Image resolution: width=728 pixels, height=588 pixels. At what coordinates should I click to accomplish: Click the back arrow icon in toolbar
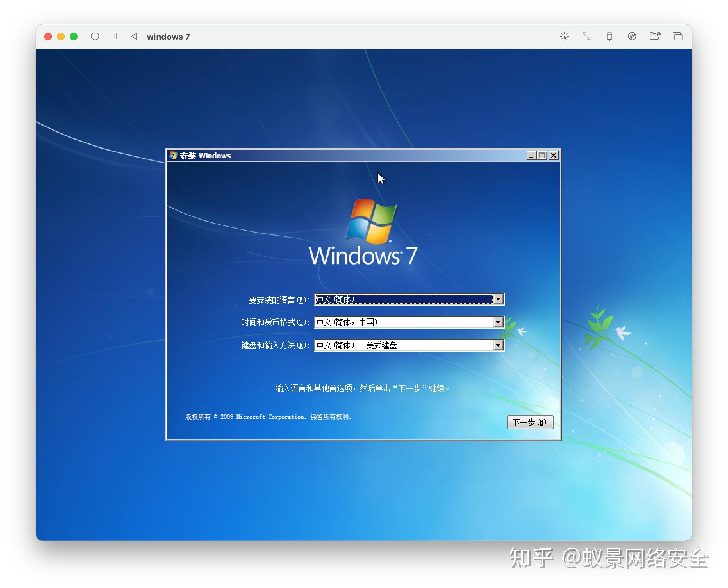pos(134,36)
